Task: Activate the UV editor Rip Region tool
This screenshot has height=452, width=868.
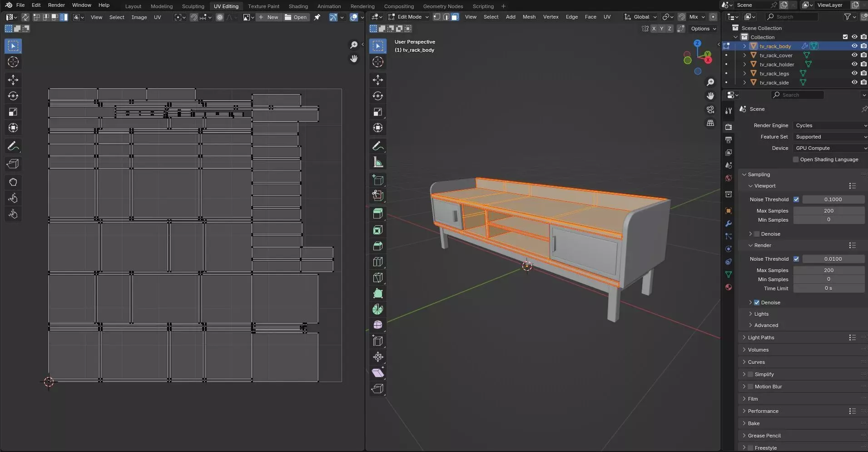Action: point(13,164)
